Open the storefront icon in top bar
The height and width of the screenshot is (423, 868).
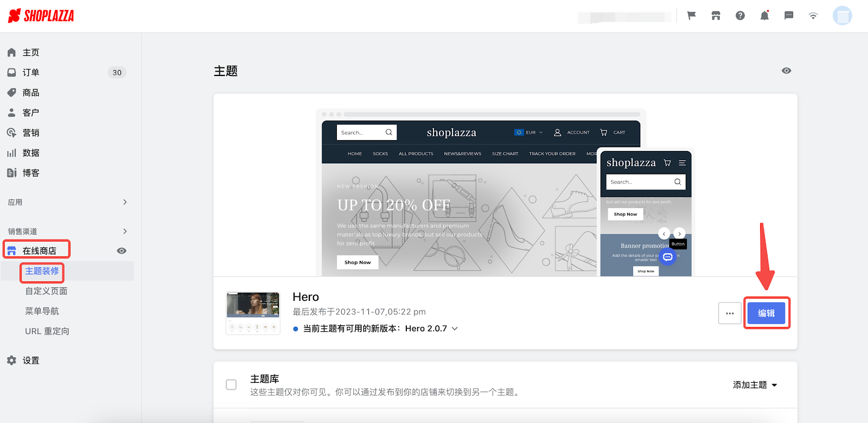coord(716,16)
